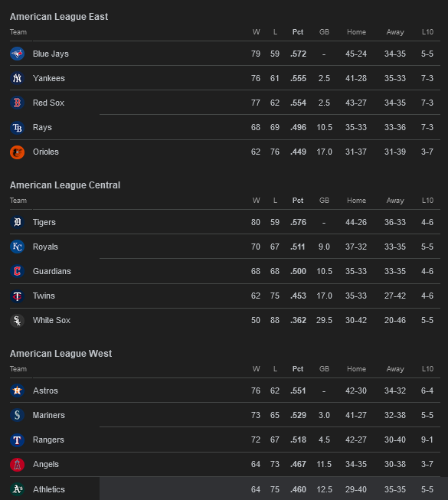The height and width of the screenshot is (500, 448).
Task: Click the Angels halo logo
Action: (17, 464)
